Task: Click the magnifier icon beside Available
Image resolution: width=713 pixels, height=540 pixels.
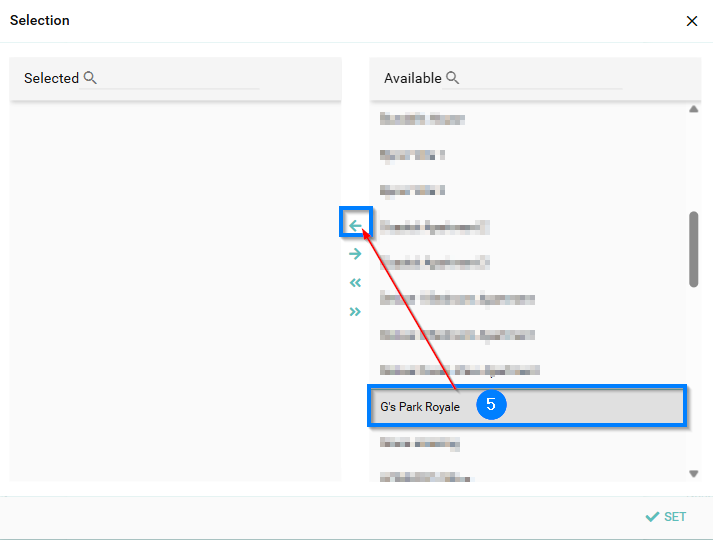Action: click(x=452, y=78)
